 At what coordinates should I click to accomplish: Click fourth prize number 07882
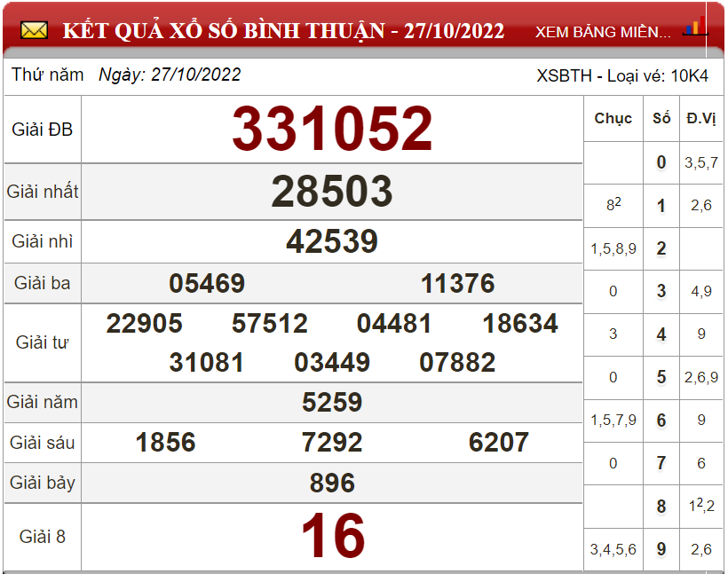457,362
